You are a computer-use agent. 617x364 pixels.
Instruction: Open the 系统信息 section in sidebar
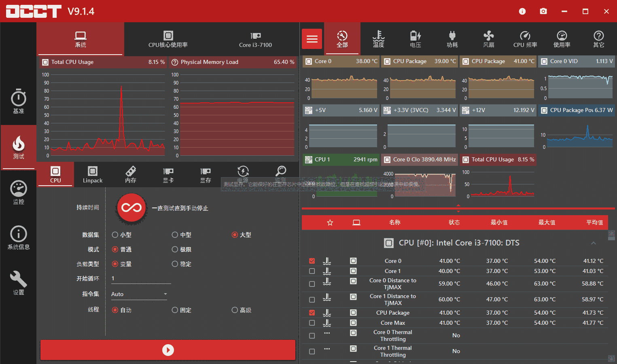coord(18,237)
